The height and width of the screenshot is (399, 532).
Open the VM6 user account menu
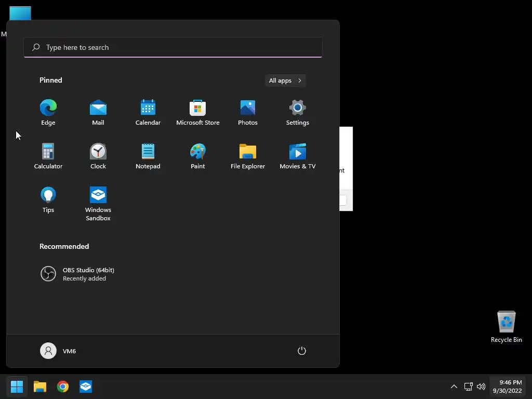click(x=58, y=351)
